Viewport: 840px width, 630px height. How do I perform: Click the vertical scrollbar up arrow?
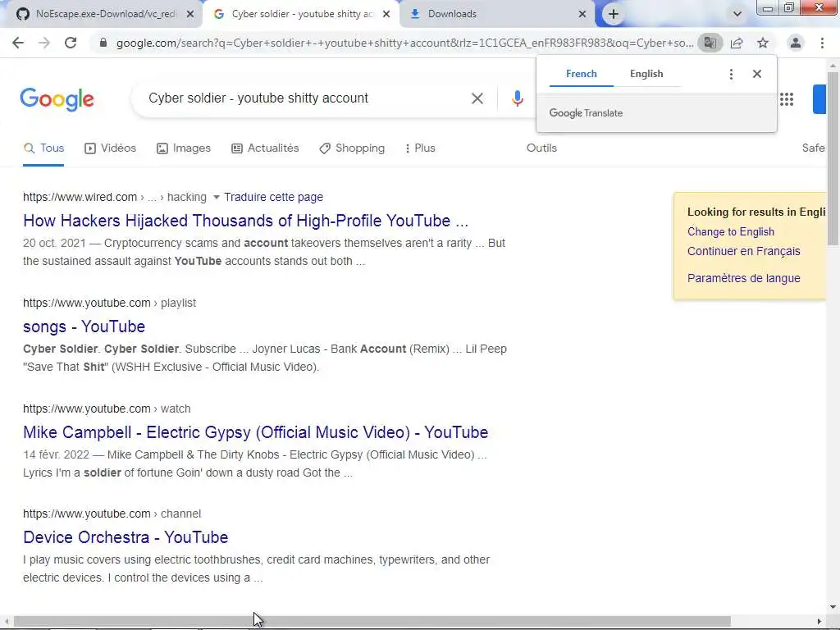tap(833, 66)
